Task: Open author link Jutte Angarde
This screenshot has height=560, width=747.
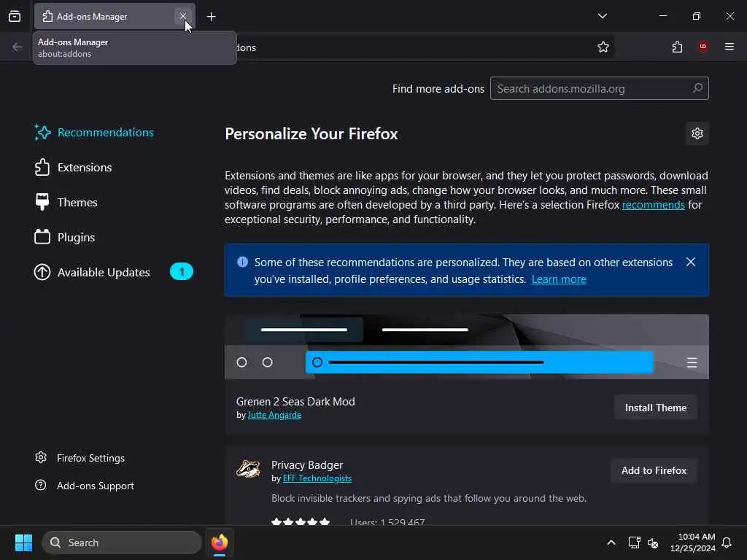Action: 274,415
